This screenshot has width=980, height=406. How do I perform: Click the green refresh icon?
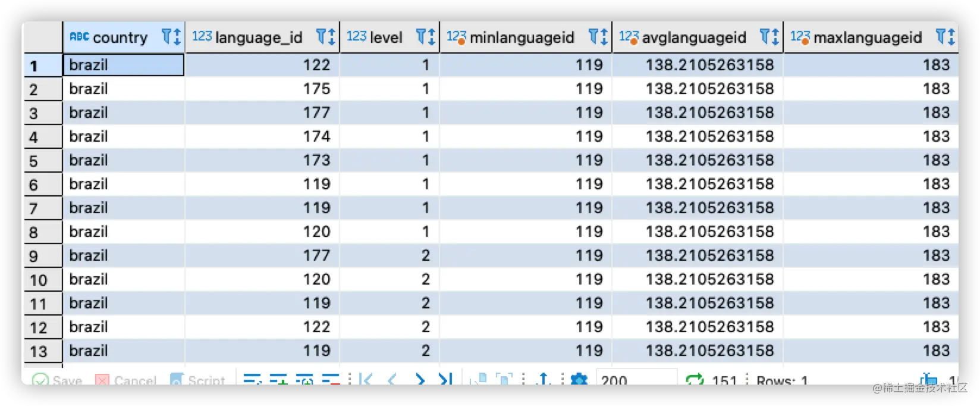[694, 379]
